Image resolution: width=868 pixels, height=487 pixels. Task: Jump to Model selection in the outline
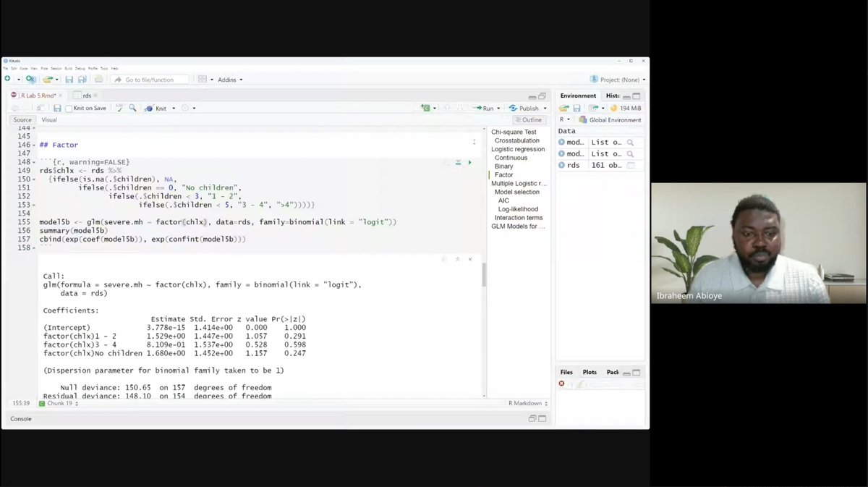point(516,192)
